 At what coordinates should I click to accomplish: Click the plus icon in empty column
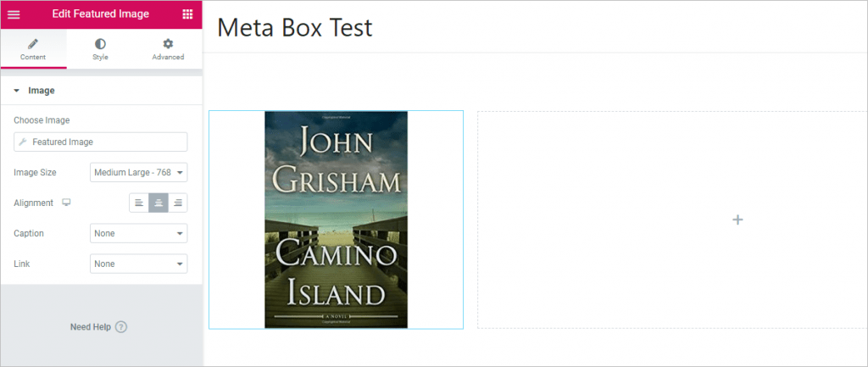click(x=737, y=220)
